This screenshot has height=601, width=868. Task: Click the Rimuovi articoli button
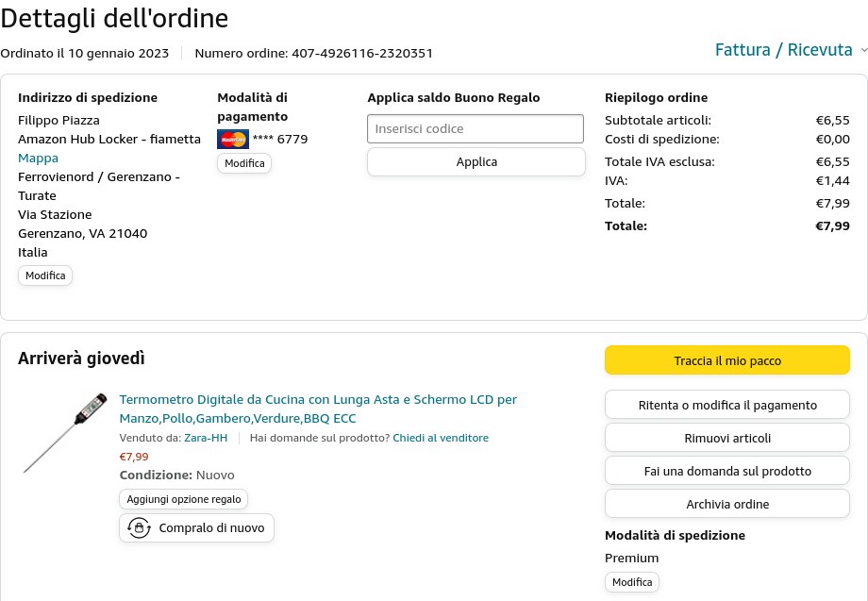(x=726, y=438)
